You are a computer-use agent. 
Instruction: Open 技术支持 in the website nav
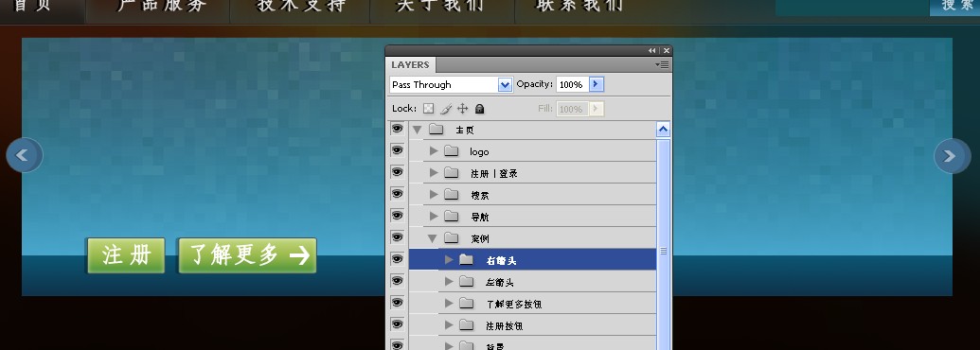pos(301,5)
